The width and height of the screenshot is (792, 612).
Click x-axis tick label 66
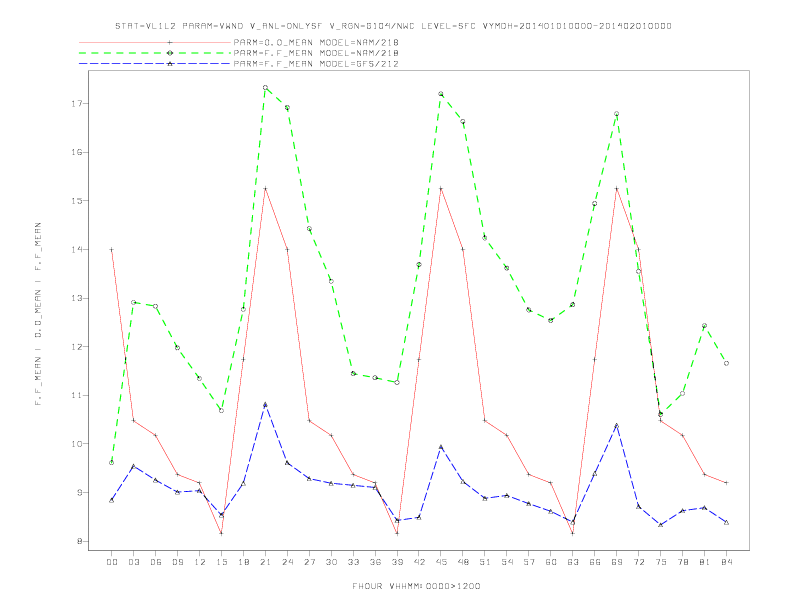point(595,562)
